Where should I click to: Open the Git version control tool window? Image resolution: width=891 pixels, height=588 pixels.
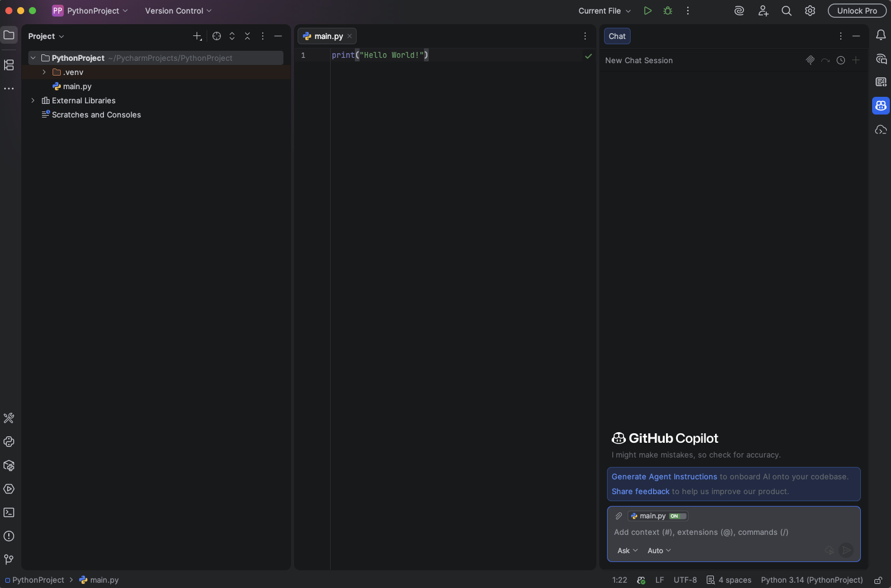click(9, 559)
